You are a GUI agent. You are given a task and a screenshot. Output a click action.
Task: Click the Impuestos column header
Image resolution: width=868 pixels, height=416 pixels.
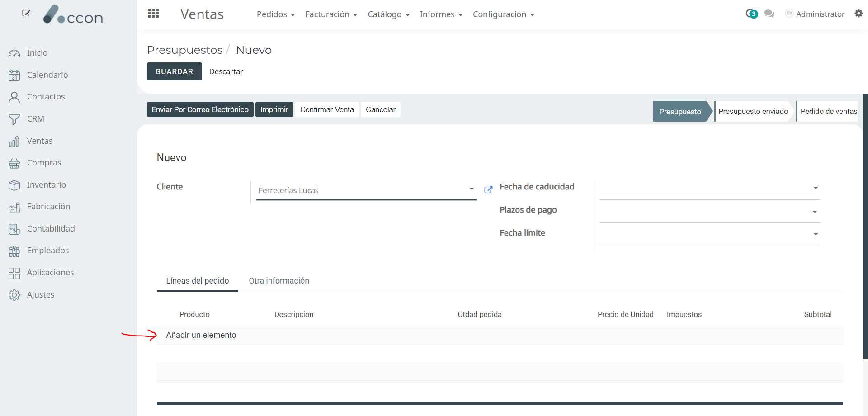[684, 314]
